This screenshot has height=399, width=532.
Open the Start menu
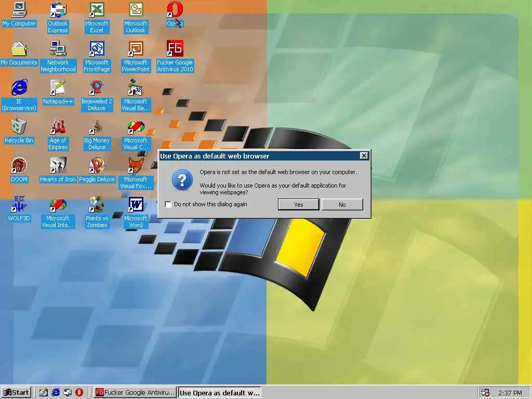[16, 393]
